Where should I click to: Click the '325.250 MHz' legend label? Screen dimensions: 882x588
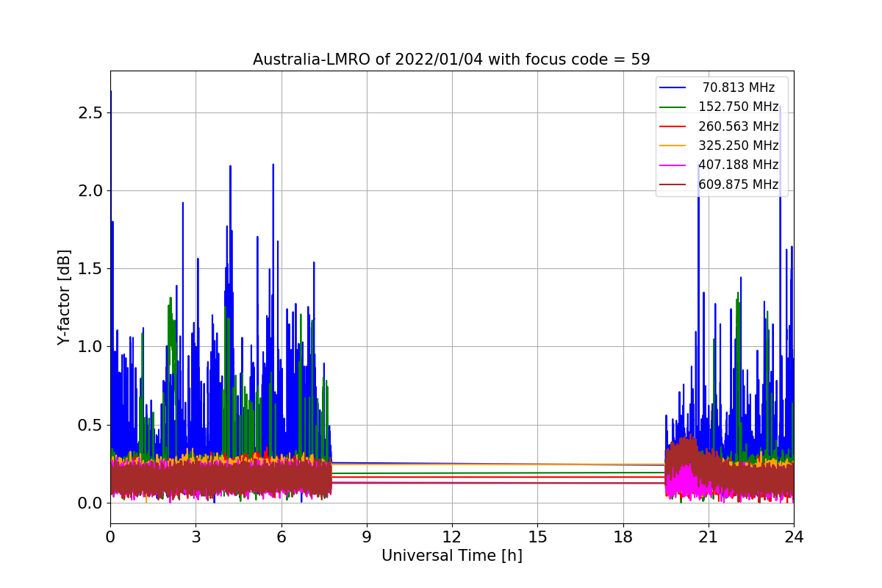point(739,146)
